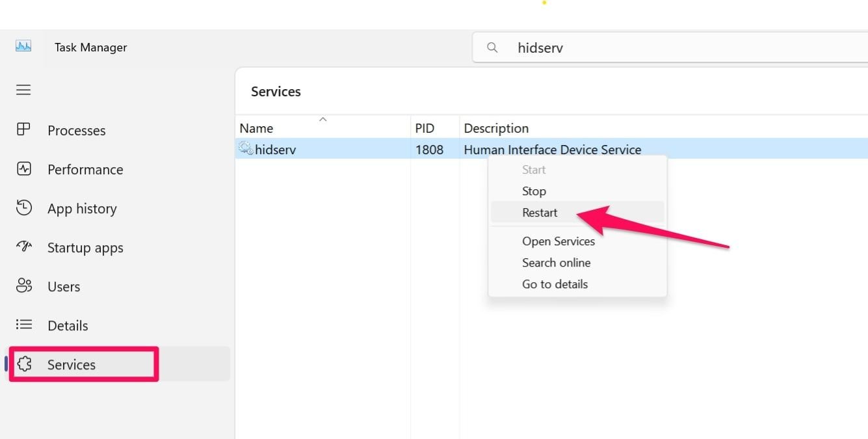The width and height of the screenshot is (868, 439).
Task: Choose Restart from the context menu
Action: (x=540, y=213)
